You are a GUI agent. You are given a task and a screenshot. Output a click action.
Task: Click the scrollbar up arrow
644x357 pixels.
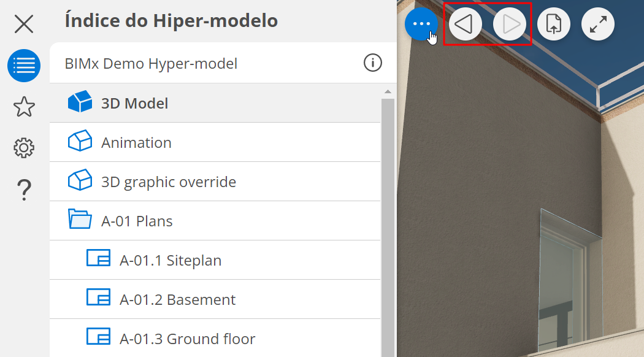coord(388,92)
